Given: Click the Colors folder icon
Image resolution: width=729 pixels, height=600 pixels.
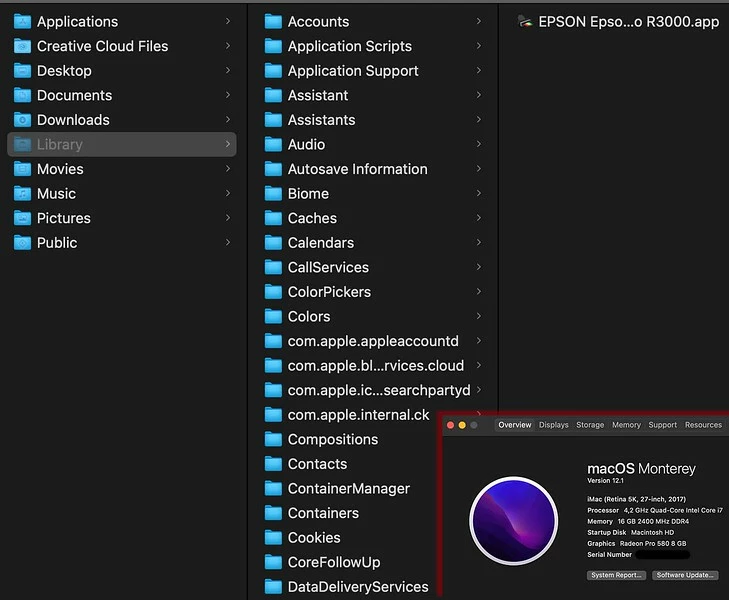Looking at the screenshot, I should point(273,316).
